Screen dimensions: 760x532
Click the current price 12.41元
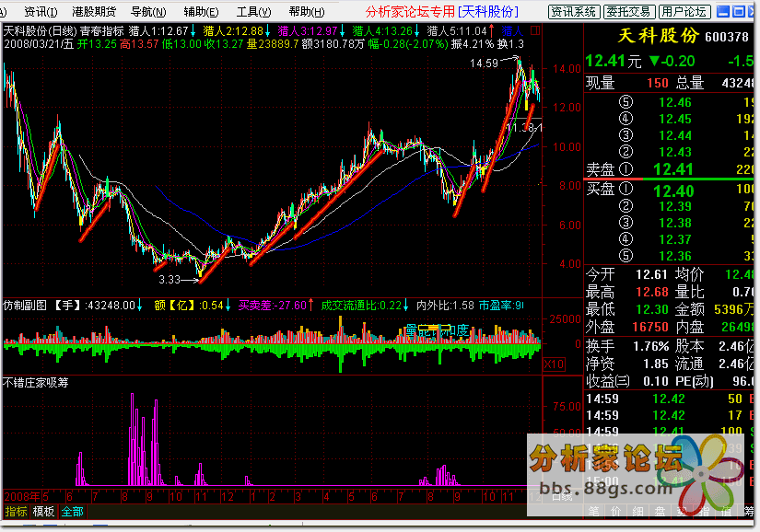(x=614, y=61)
